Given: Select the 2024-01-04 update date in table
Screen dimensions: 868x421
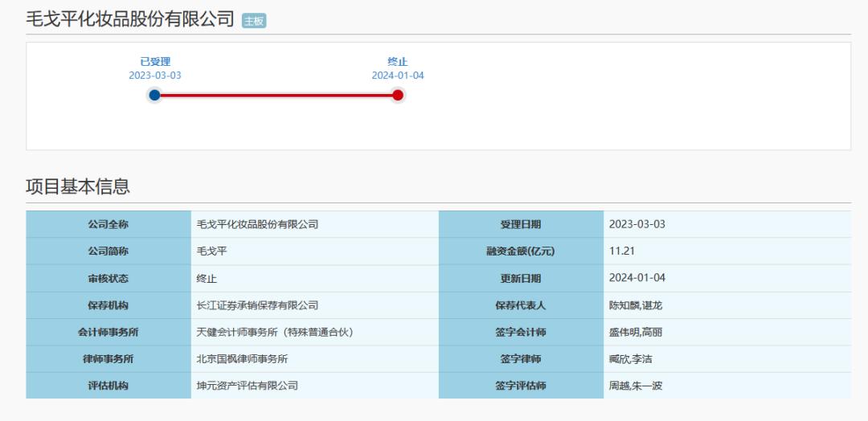Looking at the screenshot, I should [x=637, y=278].
